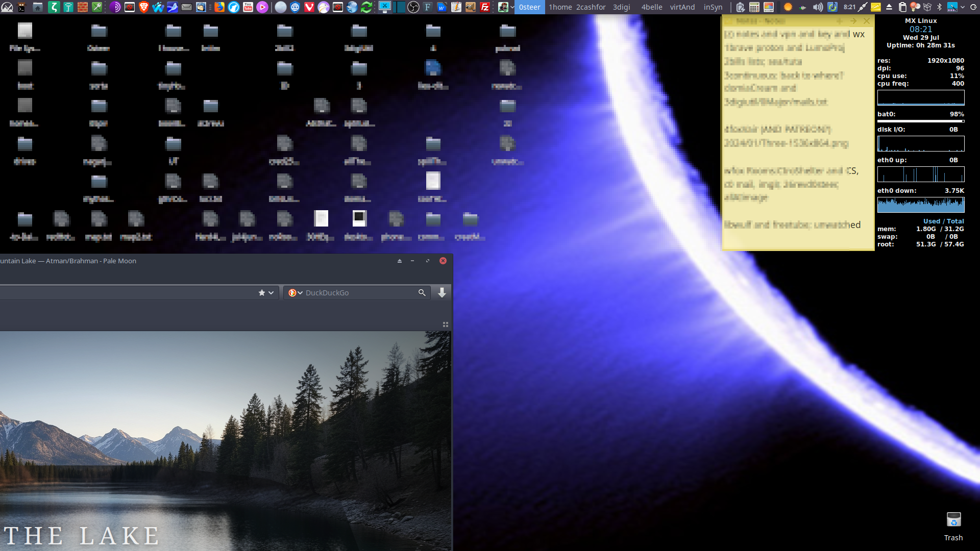Click the search magnifier button
Viewport: 980px width, 551px height.
[422, 293]
